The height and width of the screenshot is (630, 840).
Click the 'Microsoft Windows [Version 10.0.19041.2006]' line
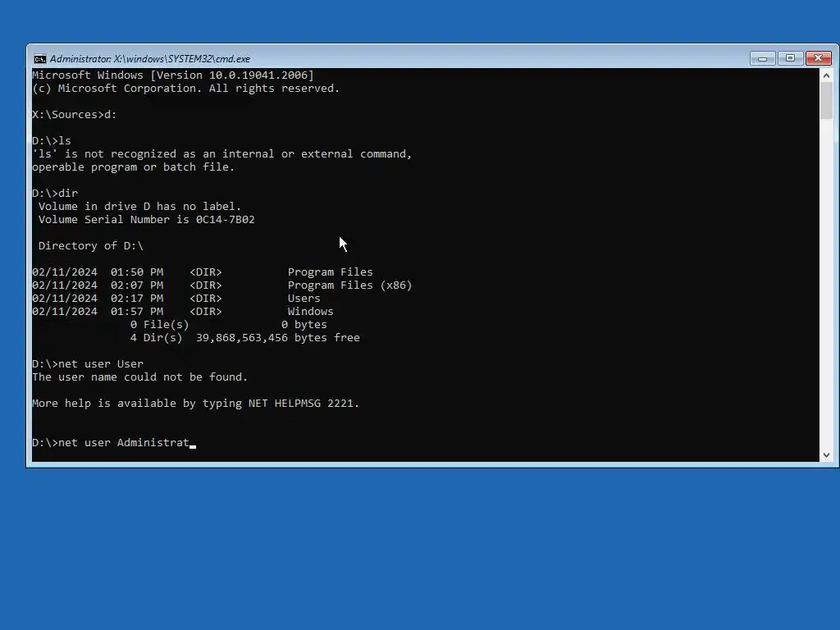[x=173, y=75]
